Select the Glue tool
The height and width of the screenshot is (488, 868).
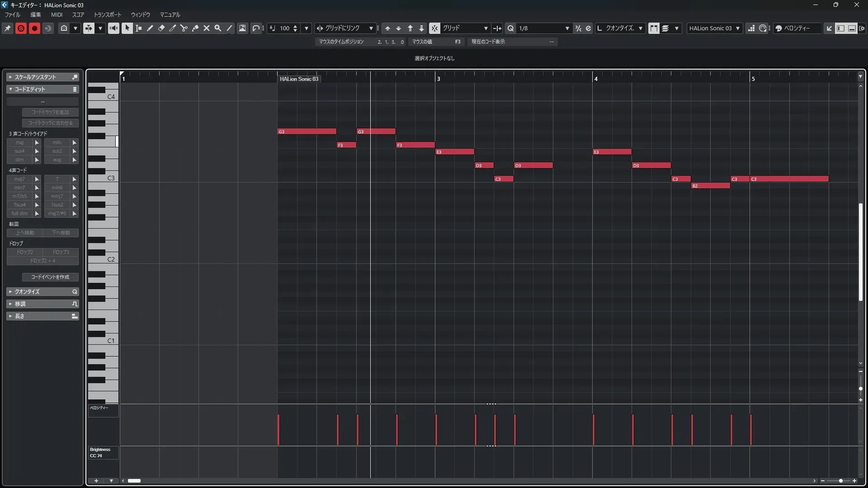tap(195, 28)
